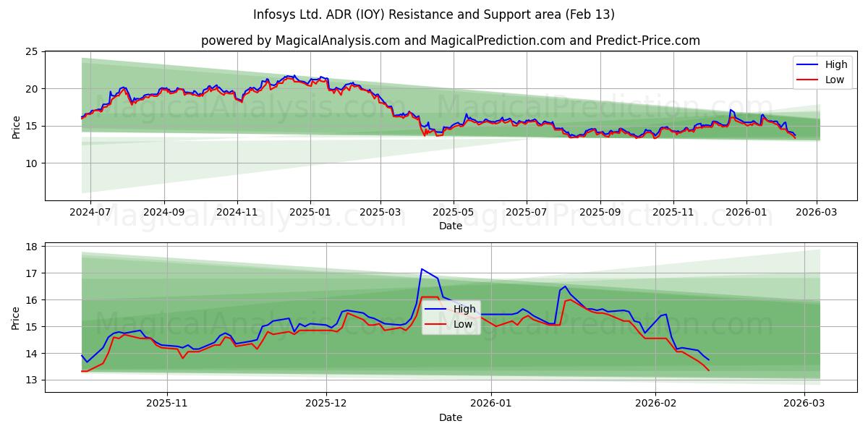Click the '2025-11' date label on top chart axis

coord(673,213)
